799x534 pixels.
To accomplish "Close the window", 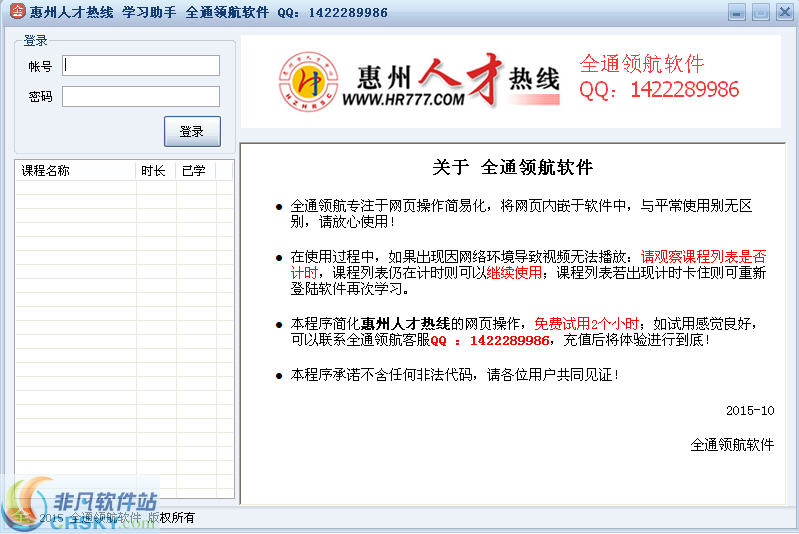I will (x=785, y=12).
